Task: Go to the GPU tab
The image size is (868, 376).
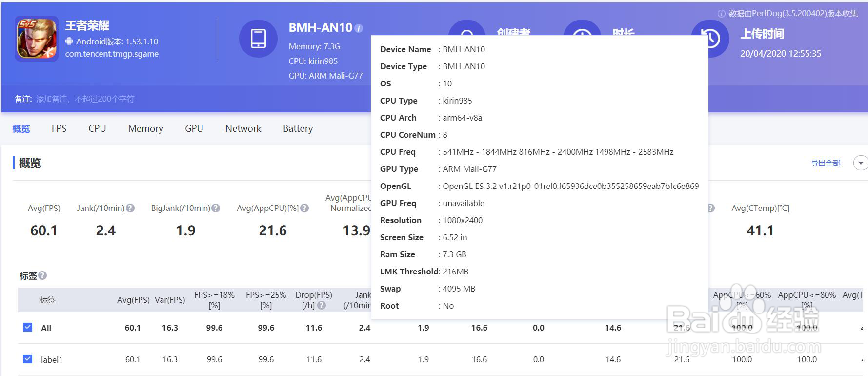Action: 194,128
